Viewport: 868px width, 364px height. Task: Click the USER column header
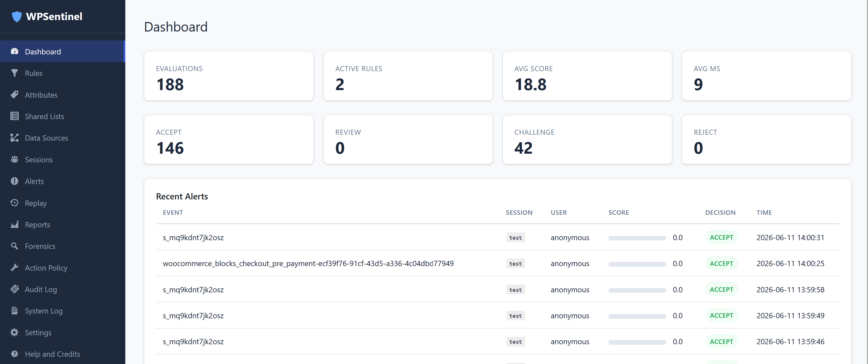tap(559, 213)
